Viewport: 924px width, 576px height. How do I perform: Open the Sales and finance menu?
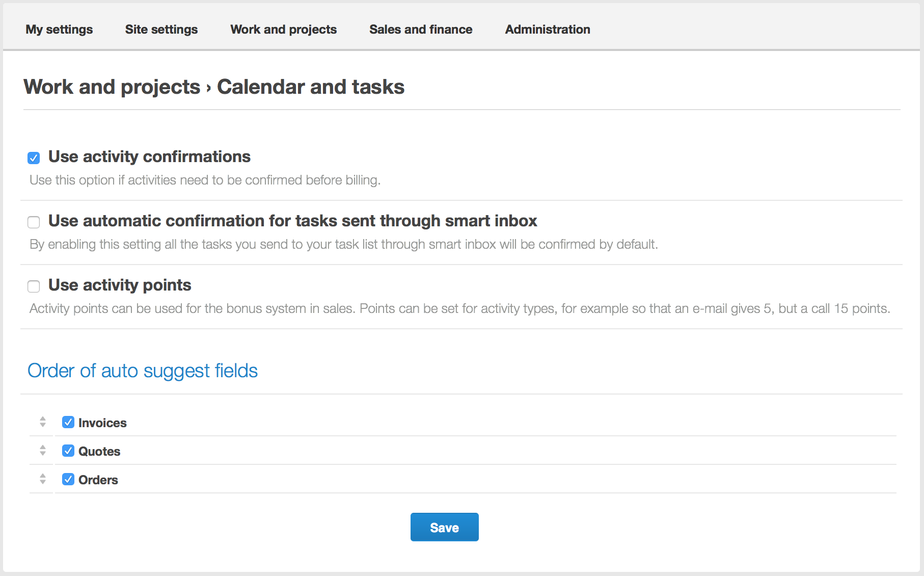[x=421, y=30]
